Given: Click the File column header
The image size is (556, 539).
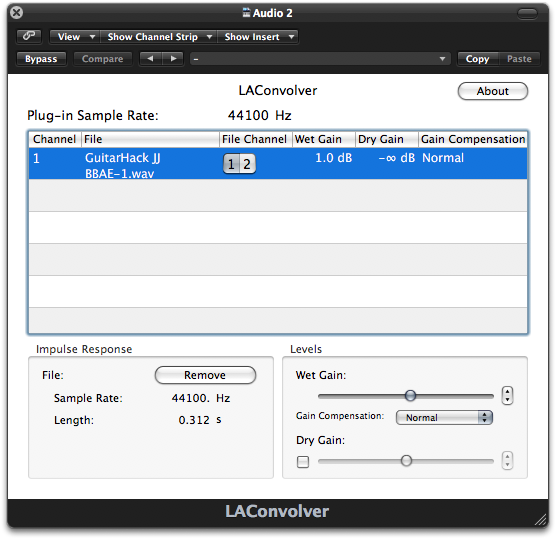Looking at the screenshot, I should [150, 139].
